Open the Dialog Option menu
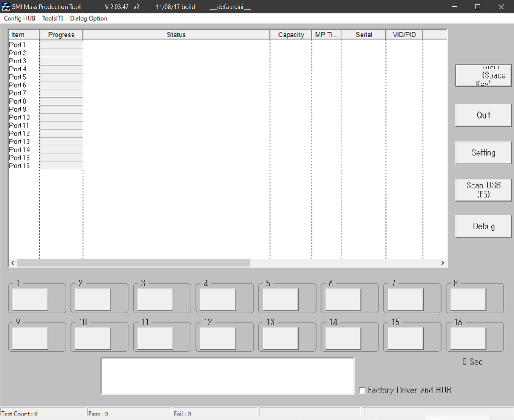 point(89,18)
